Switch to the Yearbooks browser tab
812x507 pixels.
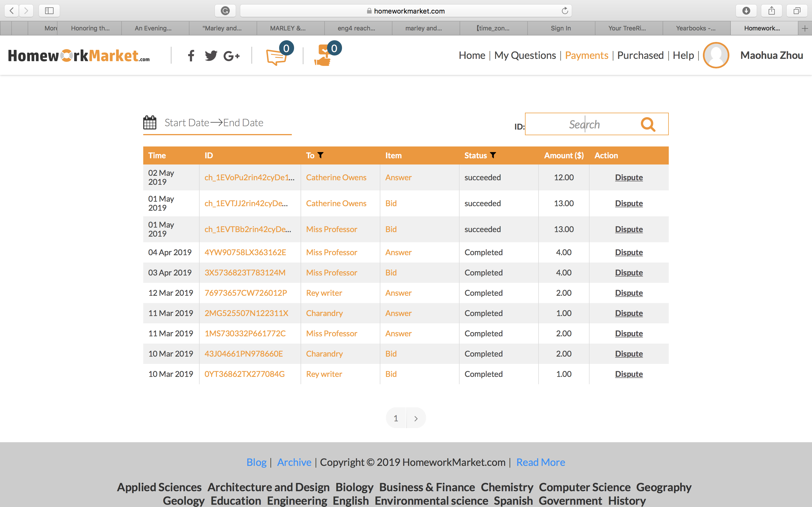coord(696,28)
